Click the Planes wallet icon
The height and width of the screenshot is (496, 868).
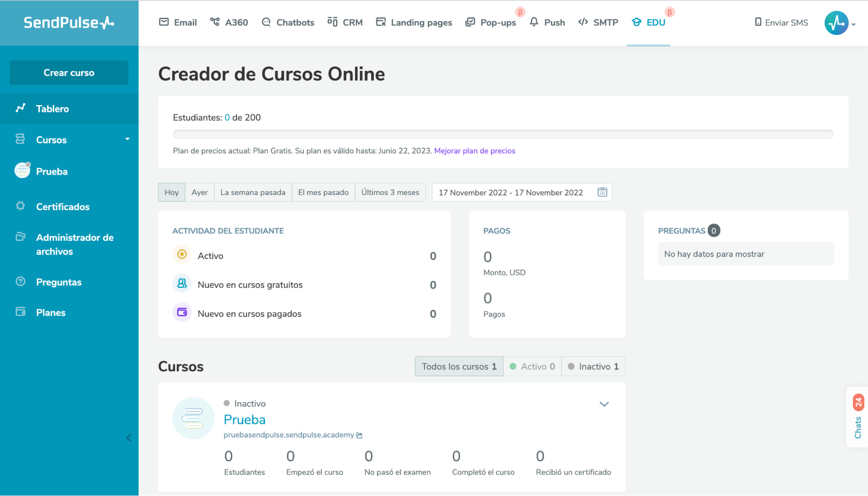[x=20, y=312]
